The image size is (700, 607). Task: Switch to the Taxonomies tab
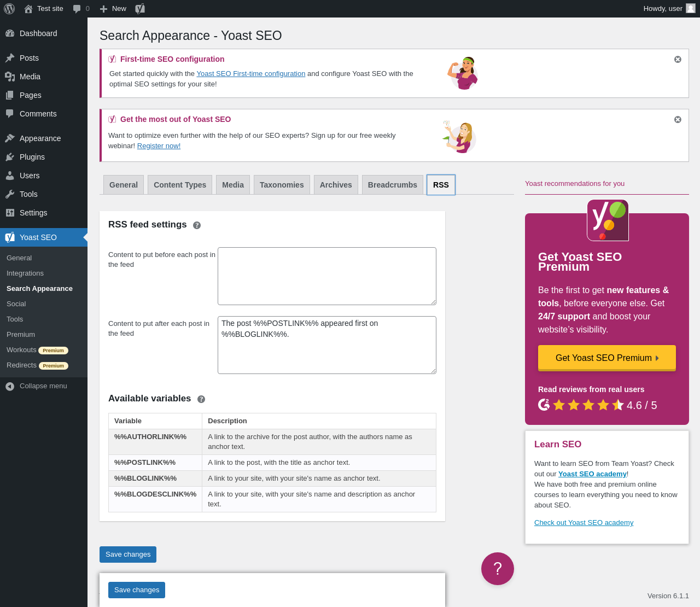pos(282,185)
